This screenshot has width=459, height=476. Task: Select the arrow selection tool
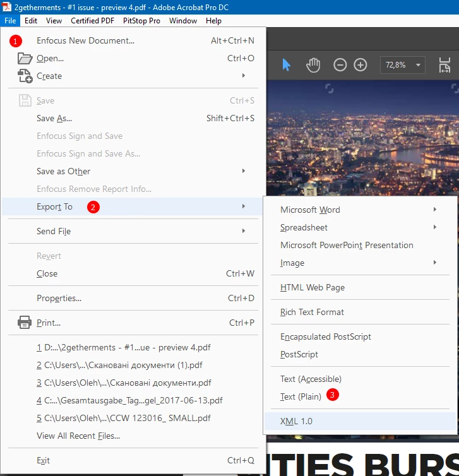(x=286, y=64)
